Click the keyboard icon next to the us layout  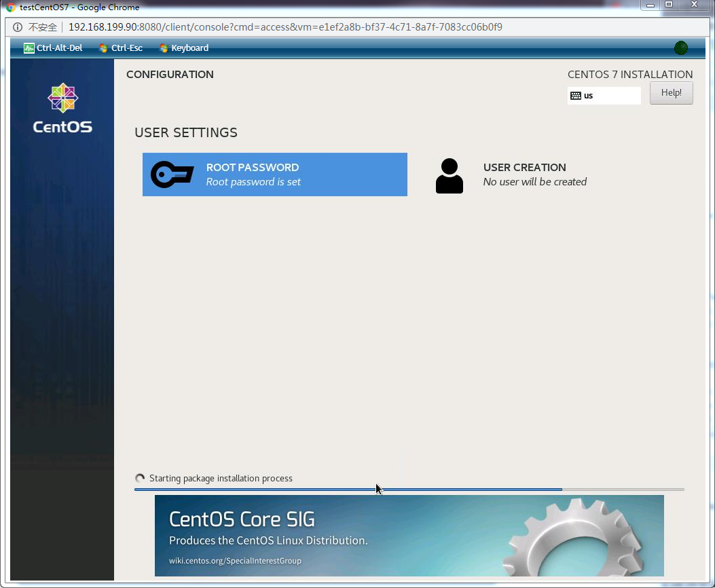point(577,95)
